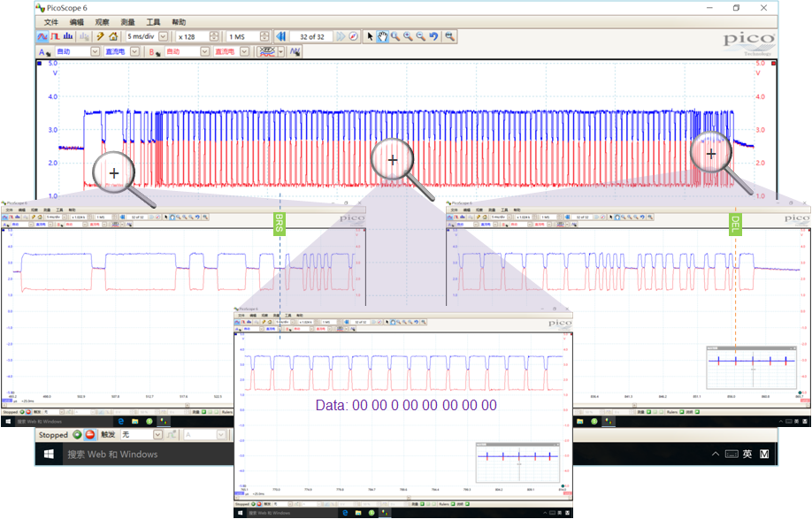812x519 pixels.
Task: Click the undo zoom arrow icon
Action: click(433, 37)
